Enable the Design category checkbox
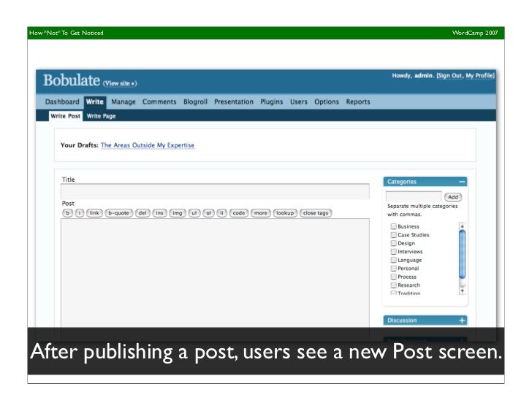The height and width of the screenshot is (411, 532). [x=393, y=243]
